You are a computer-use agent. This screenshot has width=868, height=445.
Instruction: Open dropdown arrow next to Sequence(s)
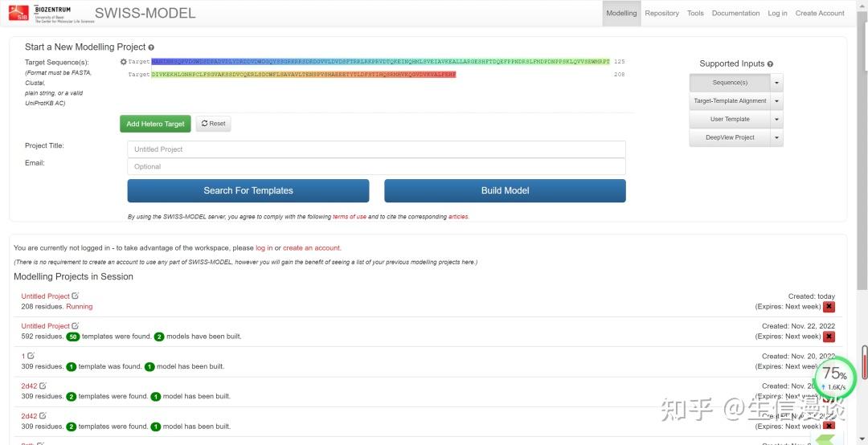(776, 83)
